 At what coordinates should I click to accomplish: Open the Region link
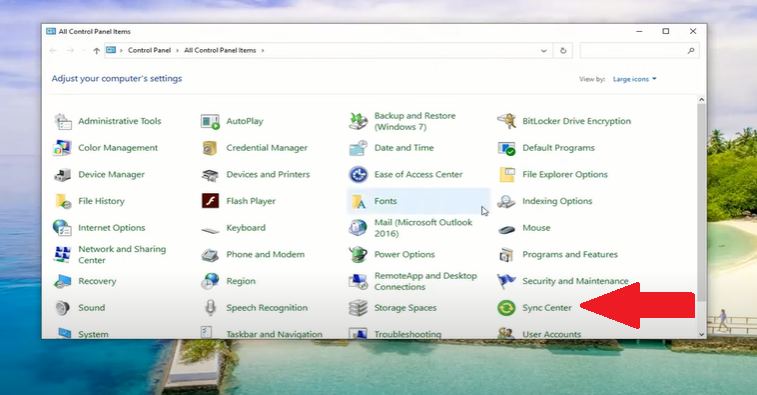[241, 281]
